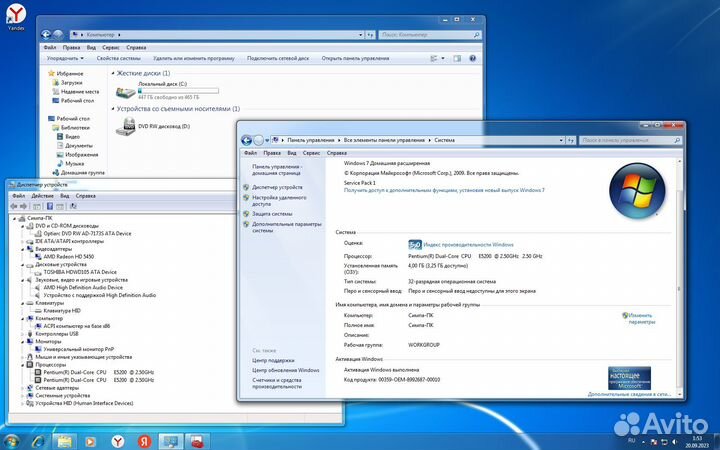This screenshot has width=720, height=450.
Task: Go back in Computer explorer window
Action: click(x=45, y=34)
